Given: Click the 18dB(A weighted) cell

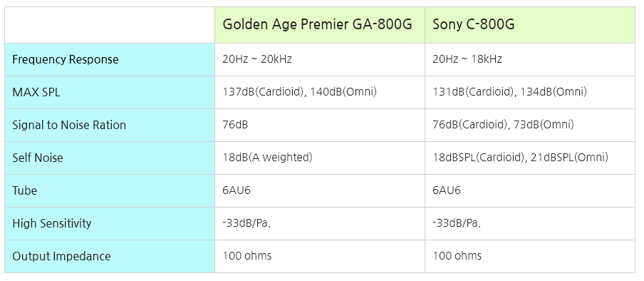Looking at the screenshot, I should [x=320, y=158].
